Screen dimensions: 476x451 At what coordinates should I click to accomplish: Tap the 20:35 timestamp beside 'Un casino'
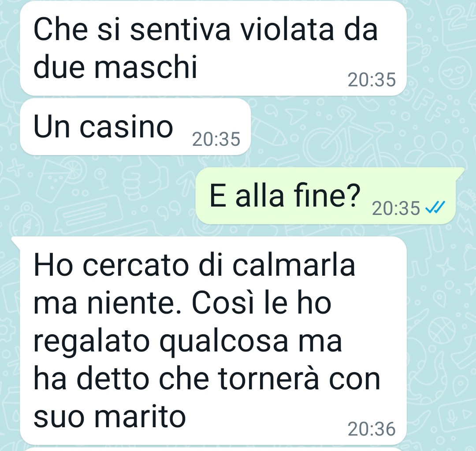click(216, 139)
